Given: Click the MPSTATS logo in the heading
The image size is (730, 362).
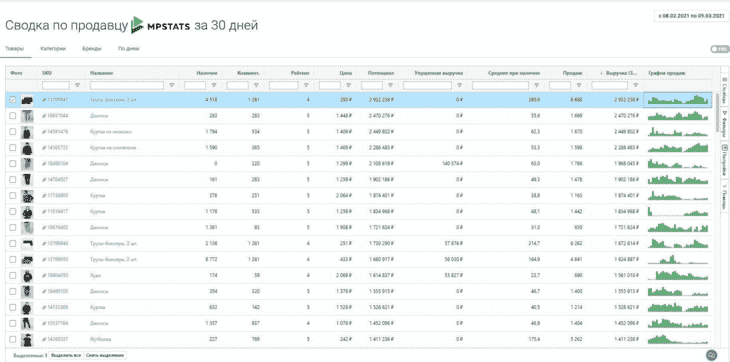Looking at the screenshot, I should tap(160, 25).
